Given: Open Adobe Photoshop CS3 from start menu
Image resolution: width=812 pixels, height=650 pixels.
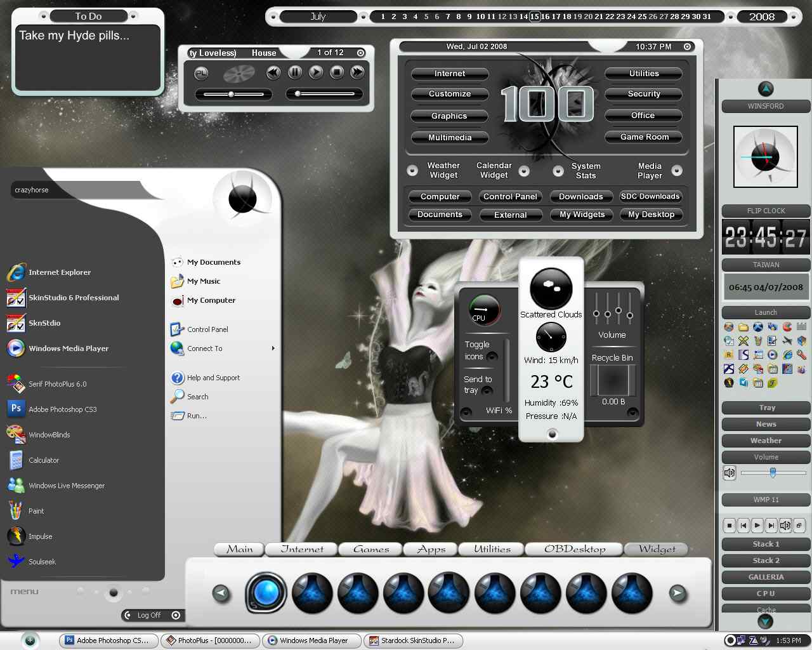Looking at the screenshot, I should 52,409.
